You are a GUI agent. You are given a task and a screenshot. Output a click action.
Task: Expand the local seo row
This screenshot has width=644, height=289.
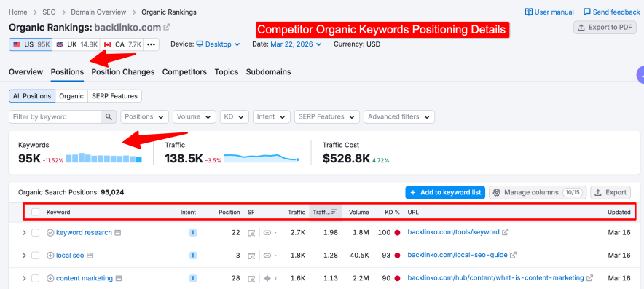click(x=24, y=256)
